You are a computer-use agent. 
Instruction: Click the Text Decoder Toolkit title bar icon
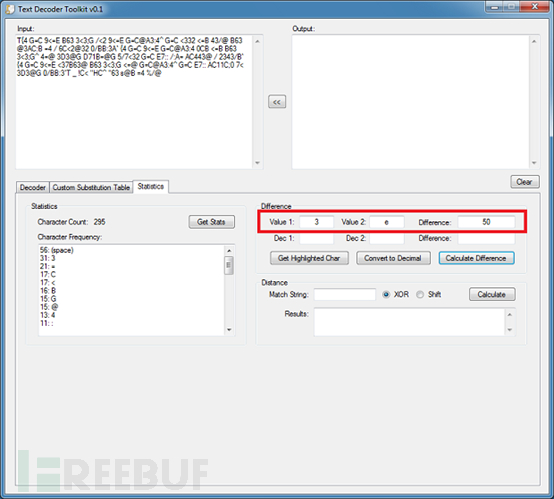(10, 9)
